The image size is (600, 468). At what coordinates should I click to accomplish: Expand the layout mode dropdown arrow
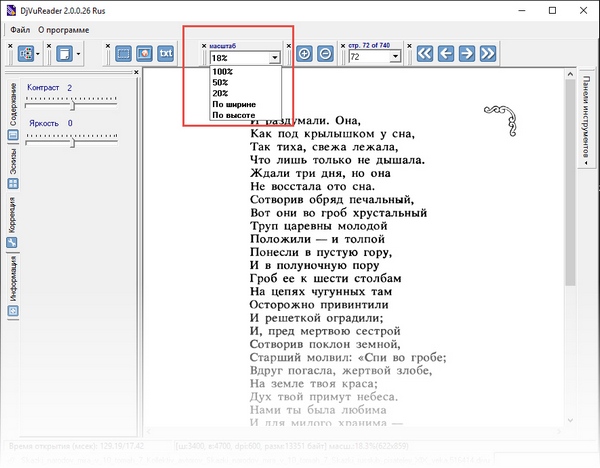point(38,54)
